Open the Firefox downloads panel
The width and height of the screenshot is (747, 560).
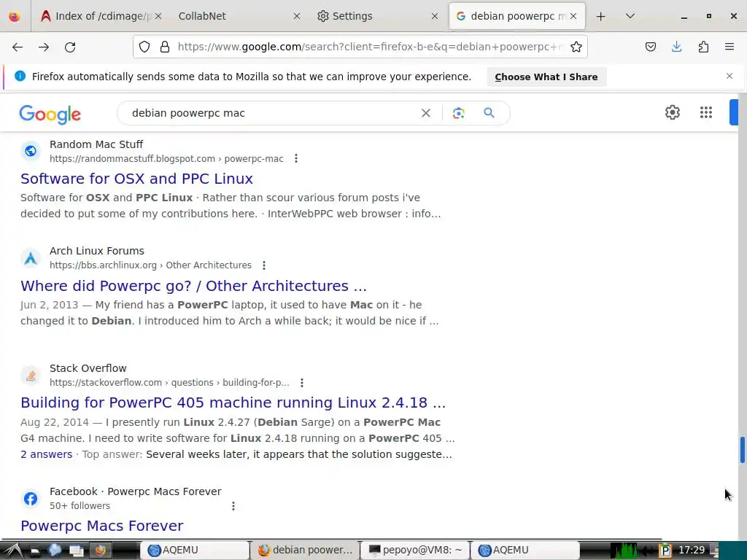676,47
